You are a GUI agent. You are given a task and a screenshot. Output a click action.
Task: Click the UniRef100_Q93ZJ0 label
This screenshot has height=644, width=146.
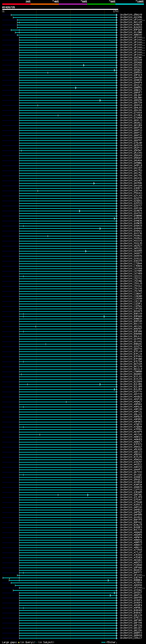point(131,85)
